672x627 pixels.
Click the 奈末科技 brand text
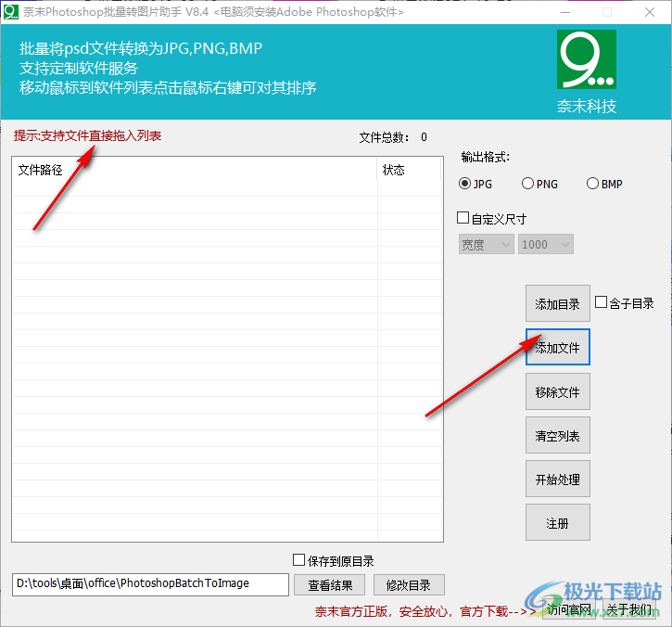[x=587, y=106]
